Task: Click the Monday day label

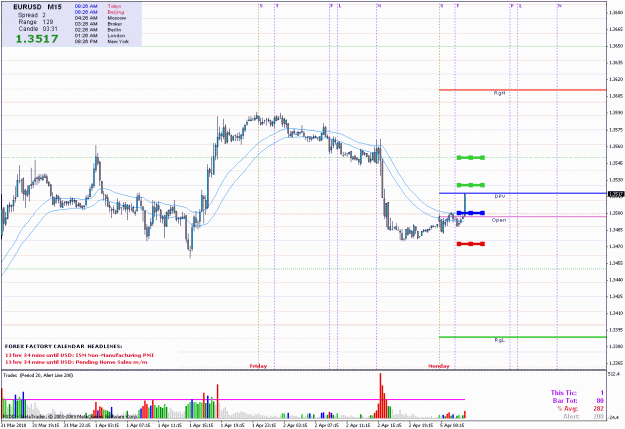Action: (438, 366)
